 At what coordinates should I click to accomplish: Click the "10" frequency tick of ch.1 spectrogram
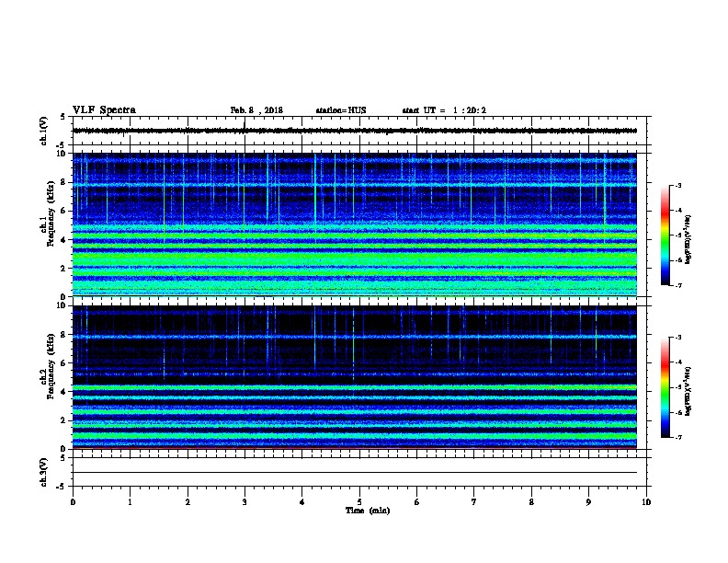coord(63,154)
